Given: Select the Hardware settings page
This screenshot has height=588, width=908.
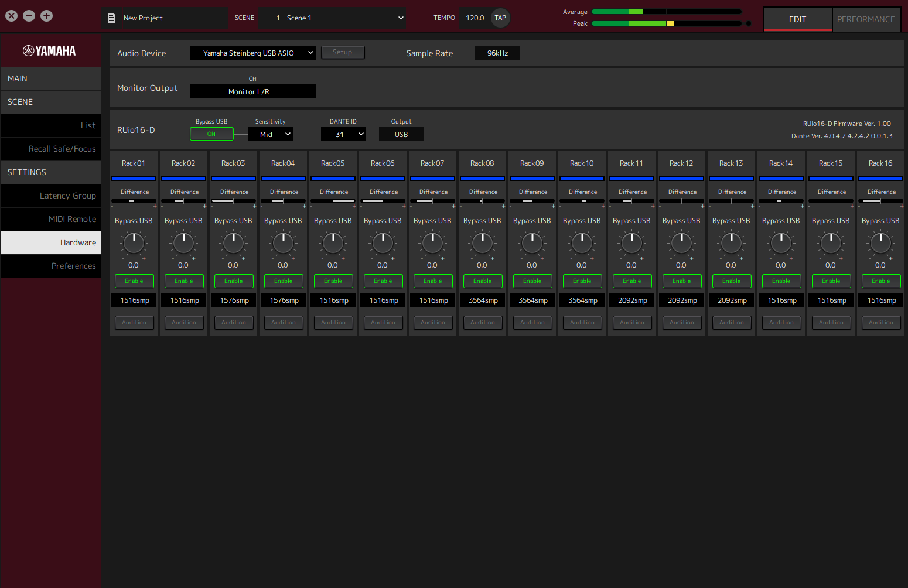Looking at the screenshot, I should tap(51, 242).
